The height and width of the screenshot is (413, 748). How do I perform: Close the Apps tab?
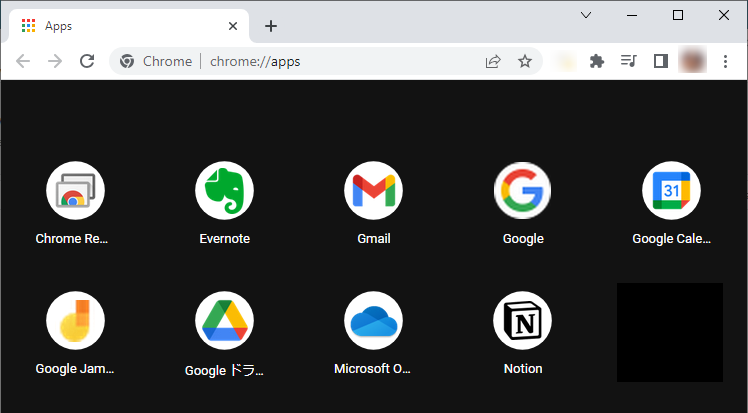233,26
